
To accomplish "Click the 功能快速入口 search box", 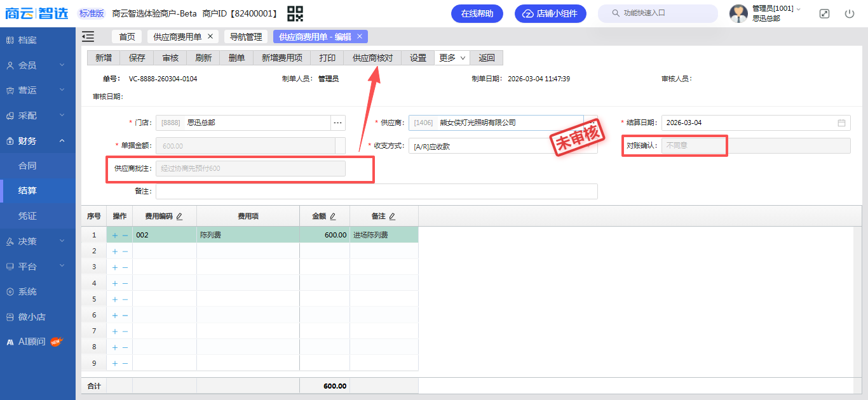I will click(658, 13).
